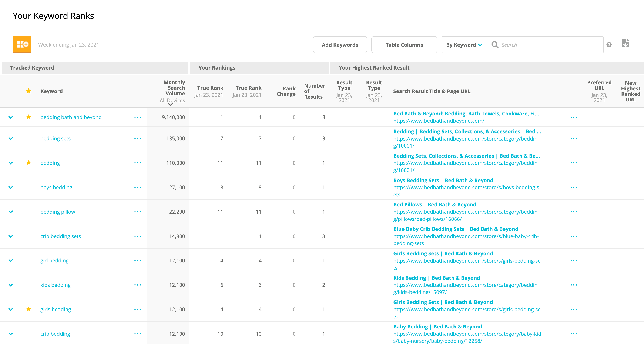Expand the boys bedding row
This screenshot has width=644, height=344.
[x=10, y=188]
